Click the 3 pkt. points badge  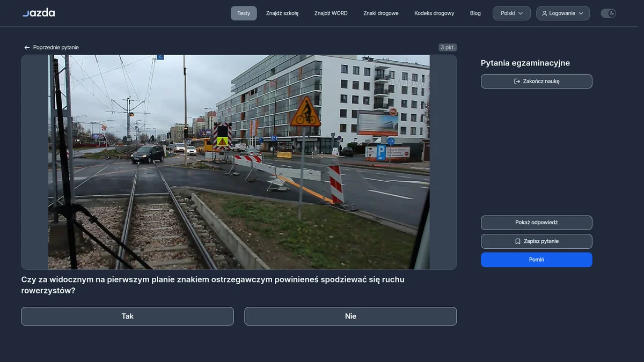(x=448, y=47)
